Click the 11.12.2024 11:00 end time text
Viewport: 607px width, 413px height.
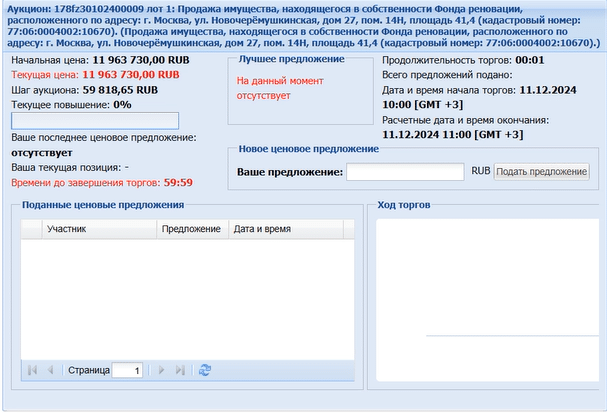tap(453, 135)
